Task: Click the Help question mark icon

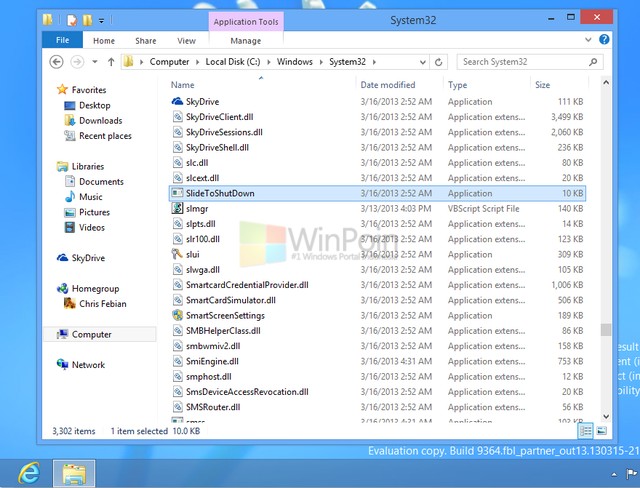Action: click(604, 39)
